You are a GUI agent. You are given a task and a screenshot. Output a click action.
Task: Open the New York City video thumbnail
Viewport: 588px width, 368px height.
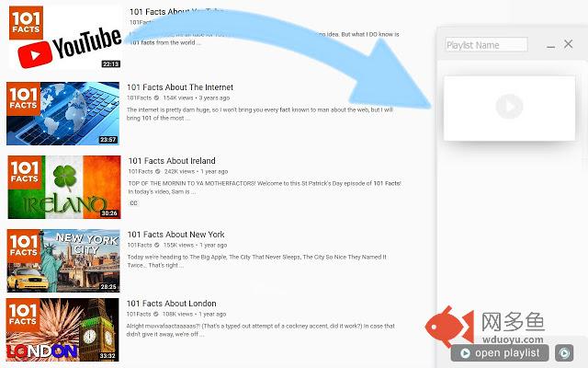pos(63,260)
